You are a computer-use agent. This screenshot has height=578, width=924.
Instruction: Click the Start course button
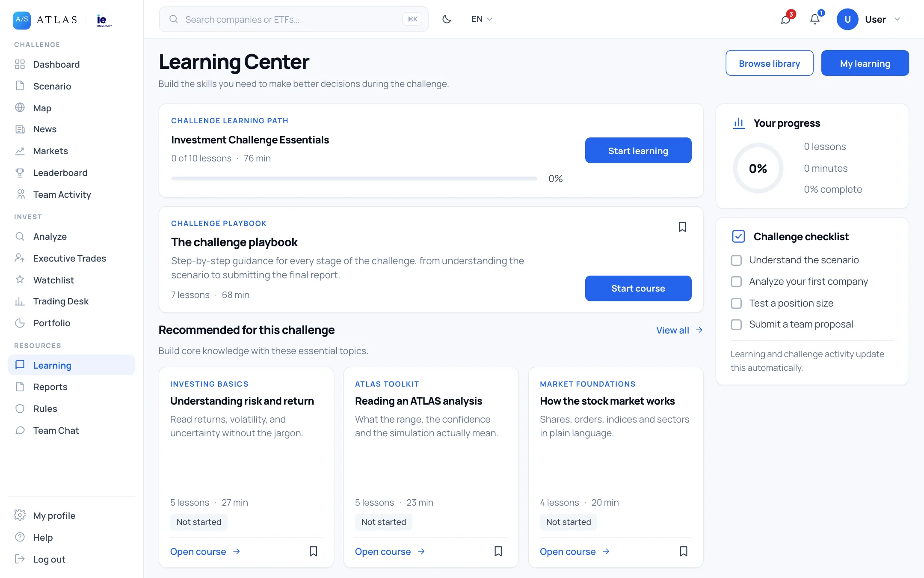coord(638,288)
